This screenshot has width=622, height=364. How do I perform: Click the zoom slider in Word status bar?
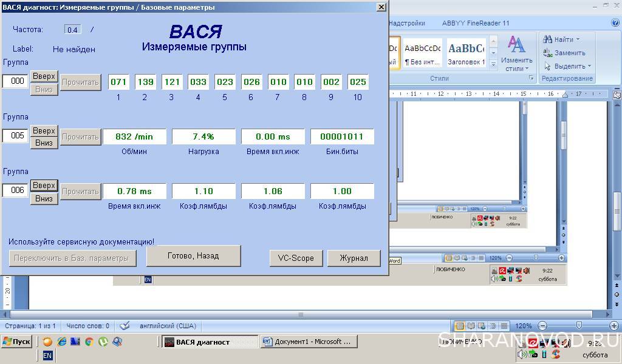(x=578, y=326)
